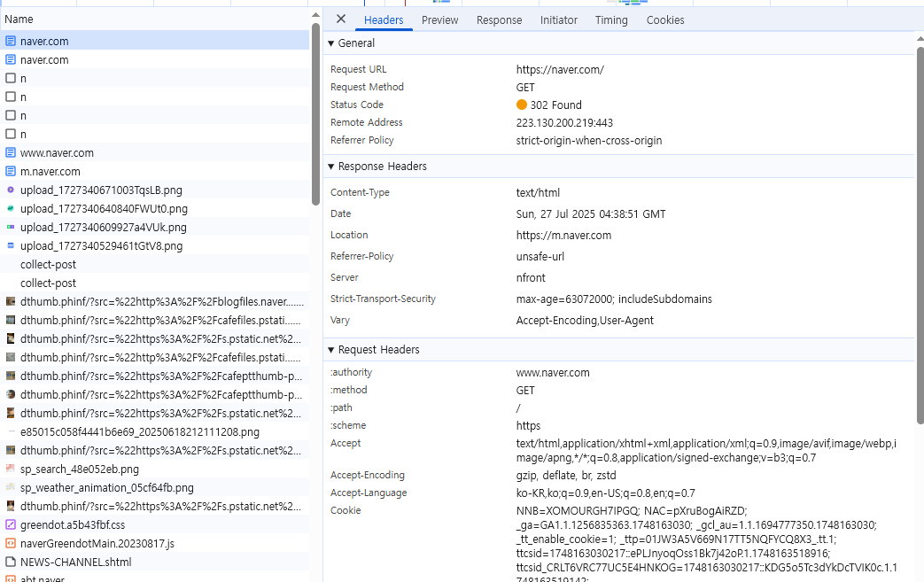The height and width of the screenshot is (582, 924).
Task: Click thumbnail icon of sp_weather_animation_05cf64fb.png
Action: click(11, 487)
